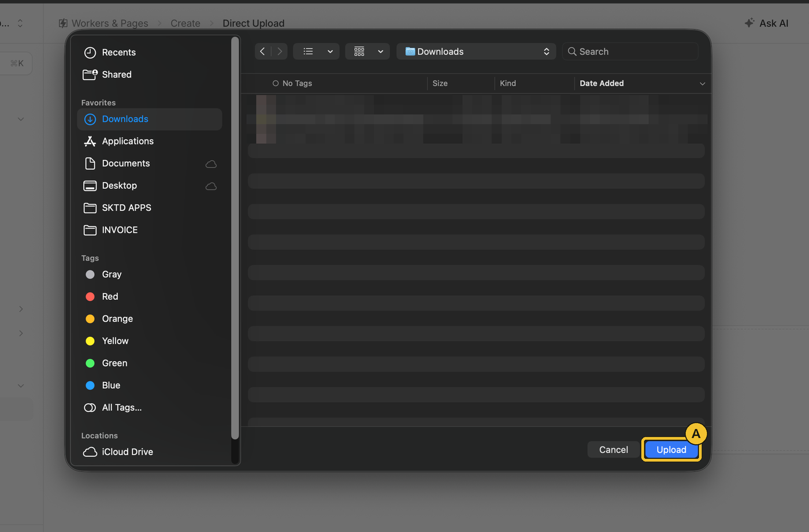Select the Shared folder in sidebar

(x=150, y=75)
